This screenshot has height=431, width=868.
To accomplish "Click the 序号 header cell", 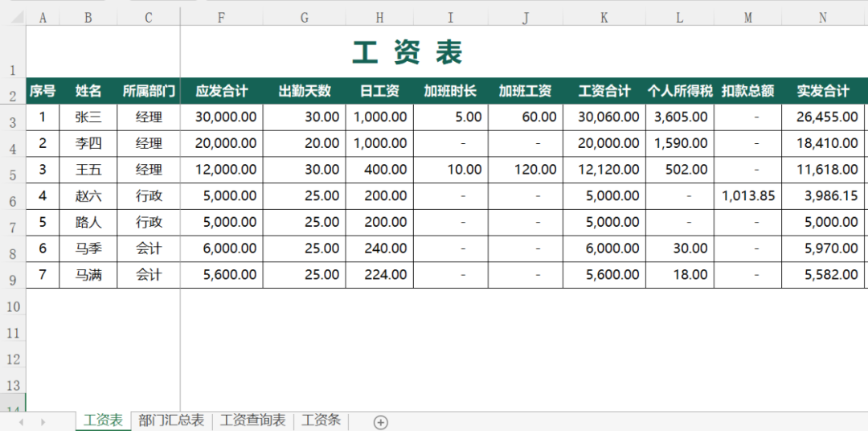I will (x=43, y=91).
